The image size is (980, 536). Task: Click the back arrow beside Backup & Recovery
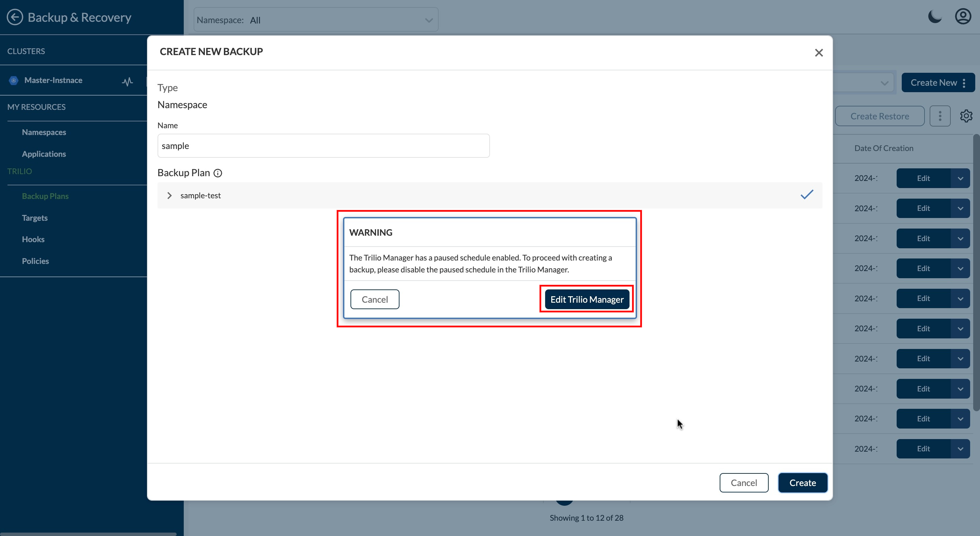click(15, 17)
